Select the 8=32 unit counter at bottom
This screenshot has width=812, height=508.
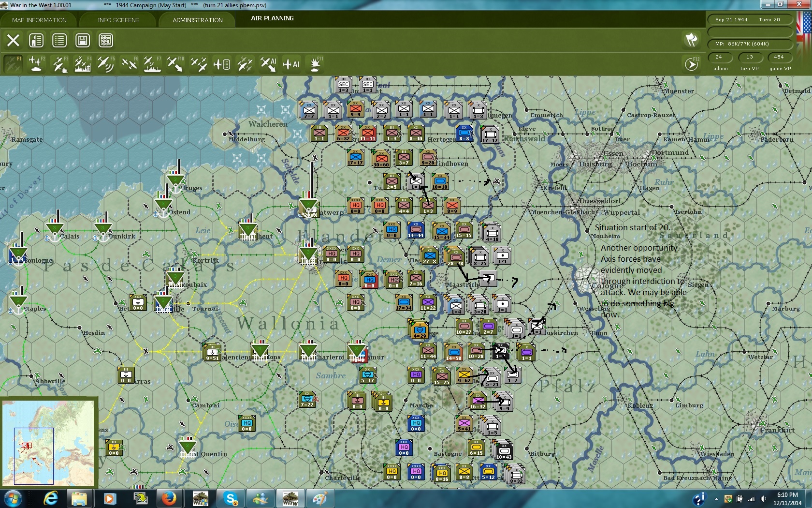pyautogui.click(x=516, y=475)
